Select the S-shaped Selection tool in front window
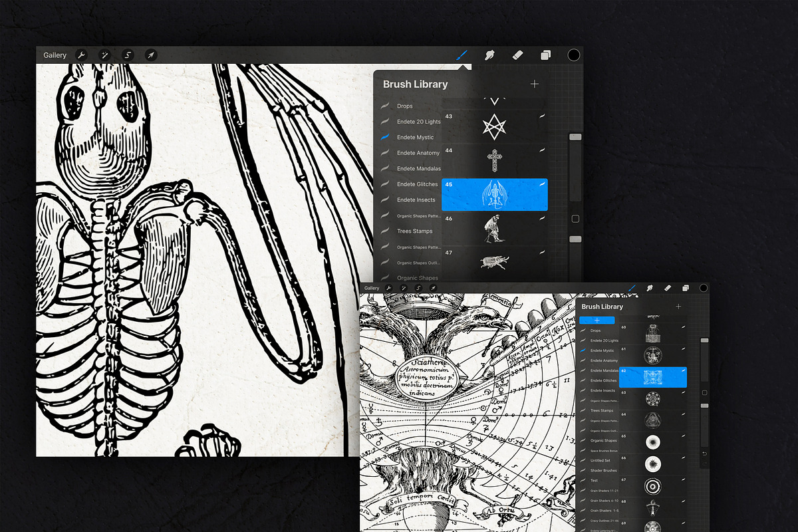This screenshot has height=532, width=798. click(x=420, y=288)
